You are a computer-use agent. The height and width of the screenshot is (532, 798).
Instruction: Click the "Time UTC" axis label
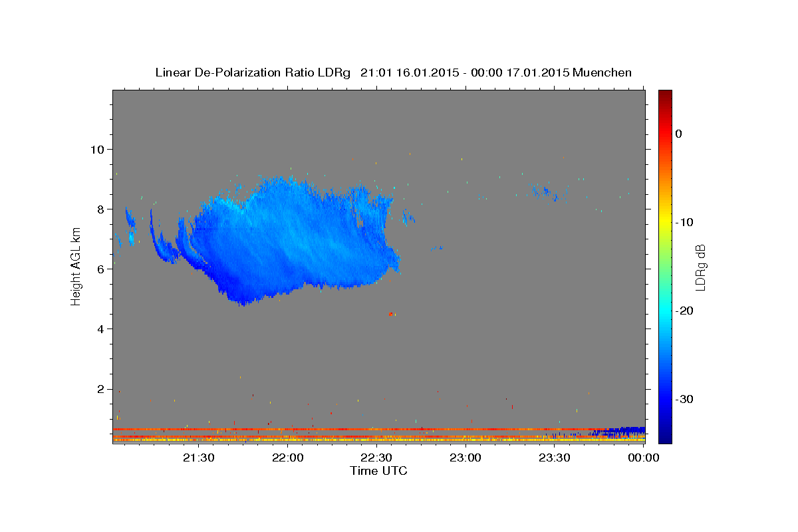[378, 471]
